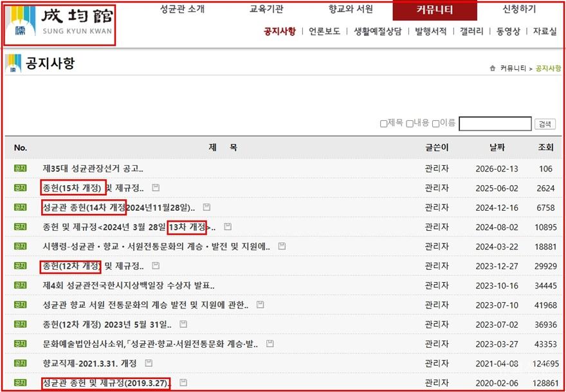Click attachment icon on 시행령 row
566x392 pixels.
pyautogui.click(x=282, y=246)
